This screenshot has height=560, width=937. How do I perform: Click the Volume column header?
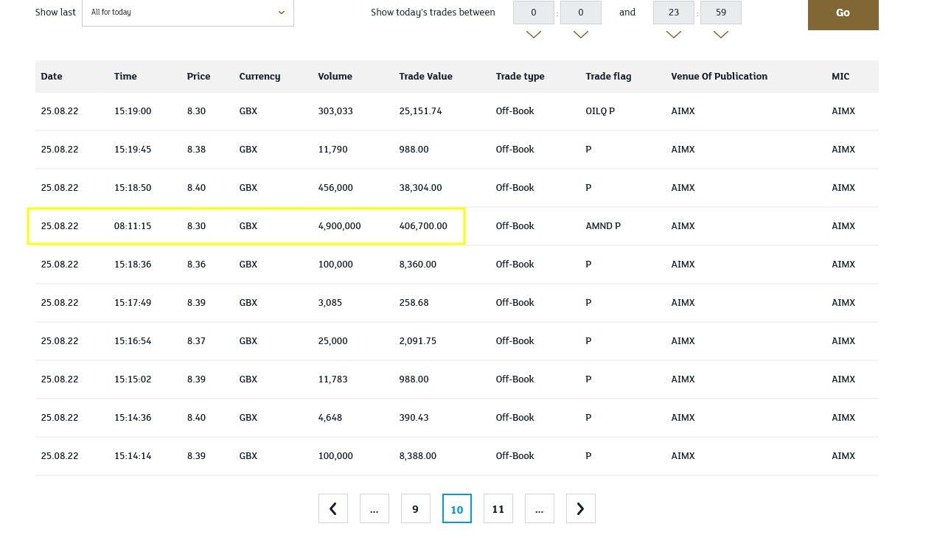click(x=335, y=76)
